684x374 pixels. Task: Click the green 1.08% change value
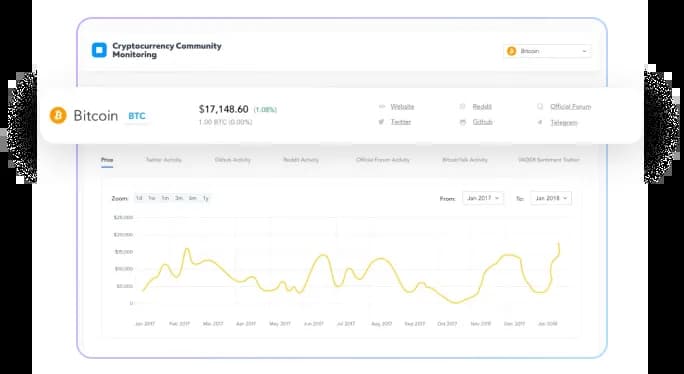[265, 110]
